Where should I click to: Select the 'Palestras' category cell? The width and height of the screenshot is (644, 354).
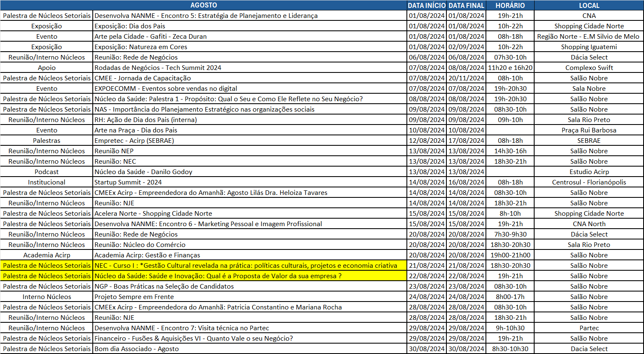(47, 140)
